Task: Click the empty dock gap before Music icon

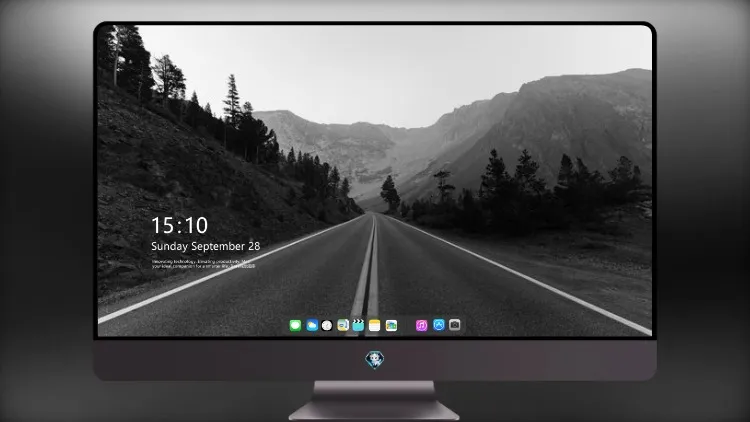Action: (x=407, y=325)
